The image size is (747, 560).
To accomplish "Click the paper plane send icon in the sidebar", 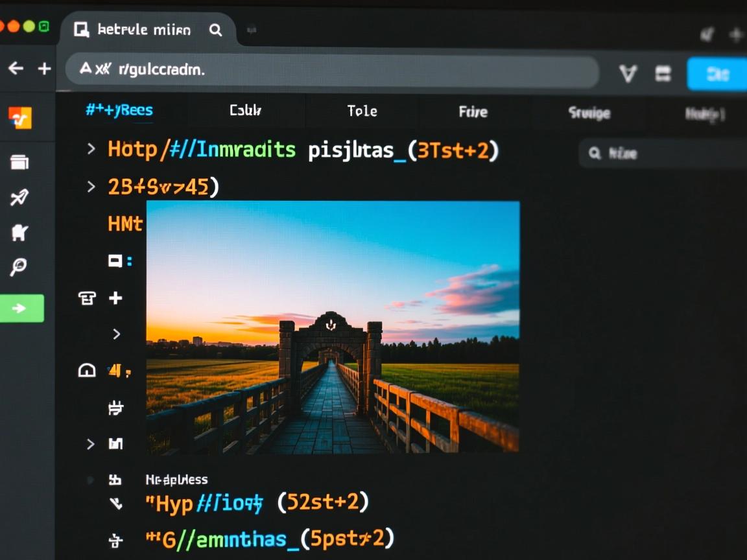I will click(x=19, y=198).
